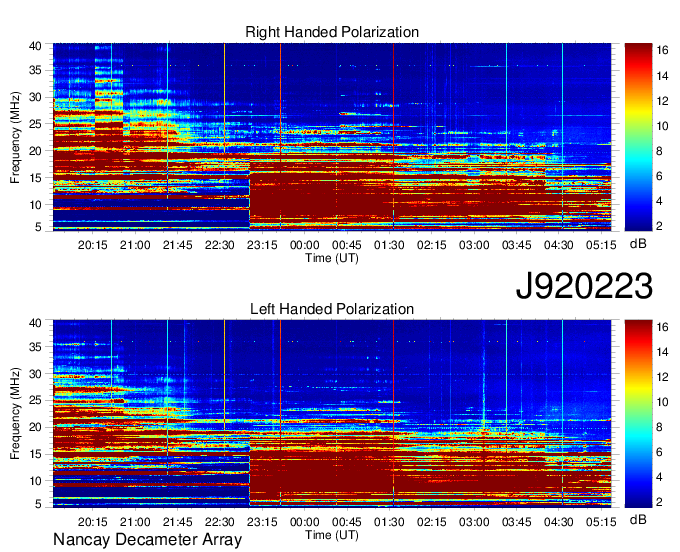Click the top colorbar's 'dB' unit label
This screenshot has width=680, height=552.
click(x=638, y=244)
